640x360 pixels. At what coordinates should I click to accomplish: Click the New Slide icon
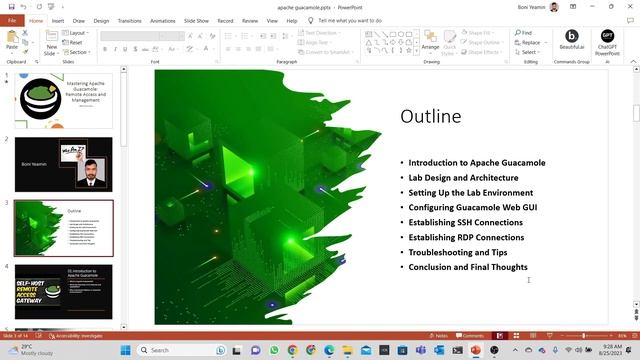pyautogui.click(x=51, y=37)
